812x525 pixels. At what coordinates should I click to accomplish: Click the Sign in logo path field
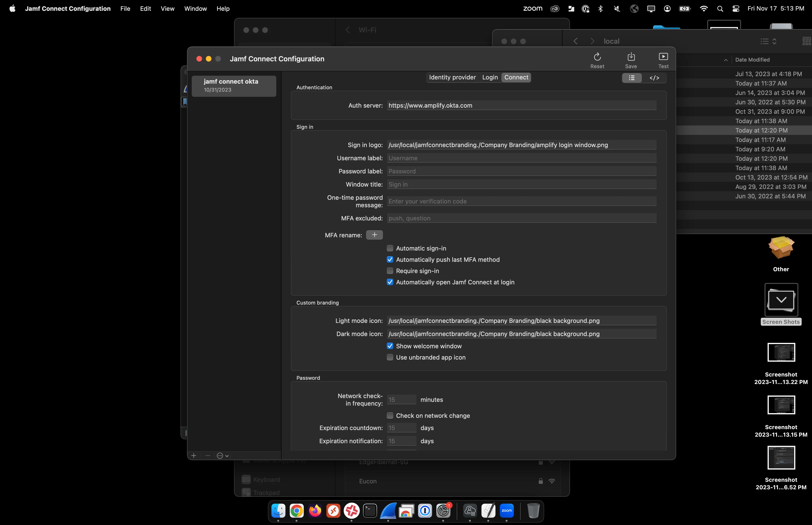tap(521, 145)
